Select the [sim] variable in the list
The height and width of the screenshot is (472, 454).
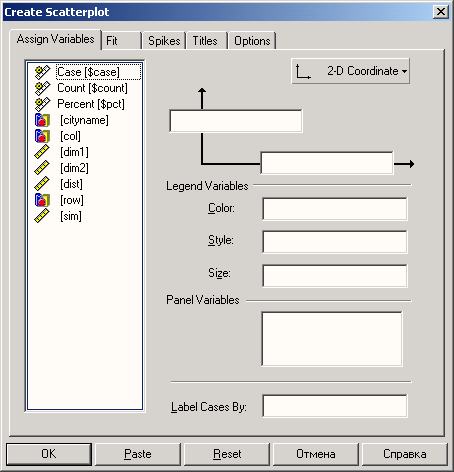click(71, 216)
